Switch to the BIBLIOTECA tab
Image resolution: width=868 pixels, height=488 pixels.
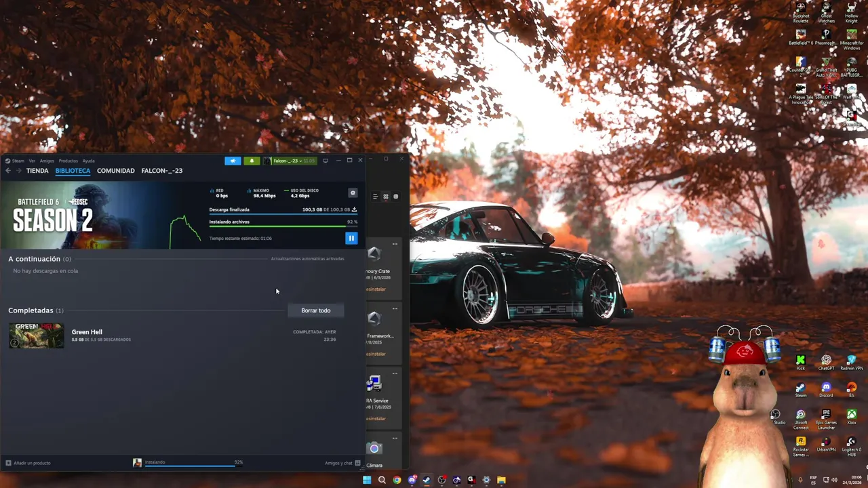click(x=73, y=171)
